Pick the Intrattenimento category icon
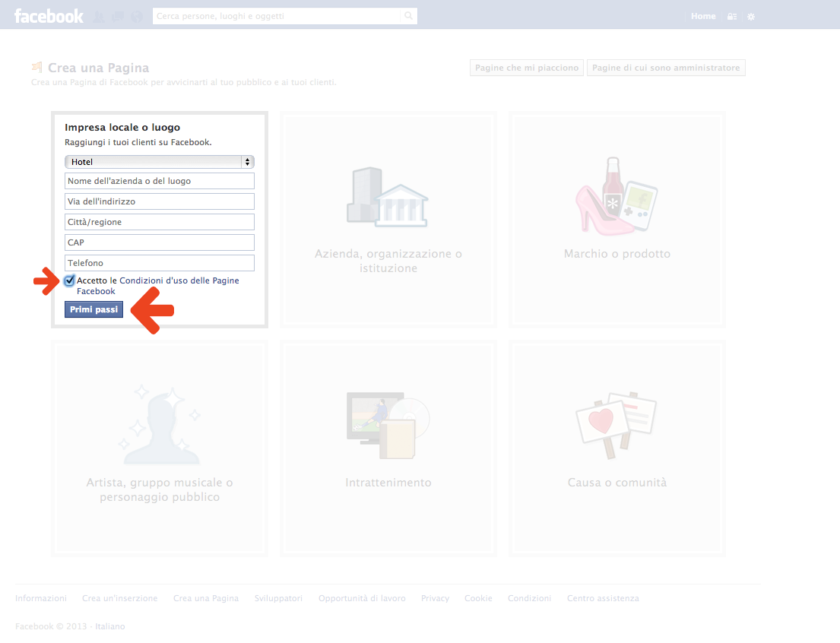The image size is (840, 643). 388,425
